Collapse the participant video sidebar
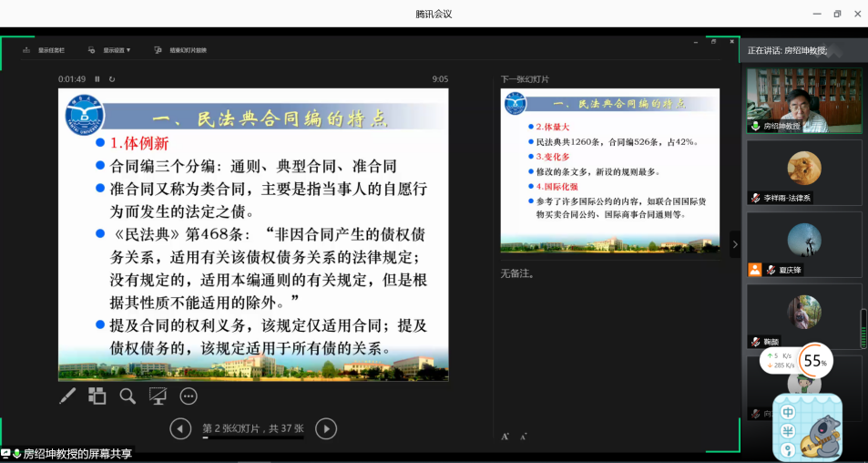 [734, 244]
